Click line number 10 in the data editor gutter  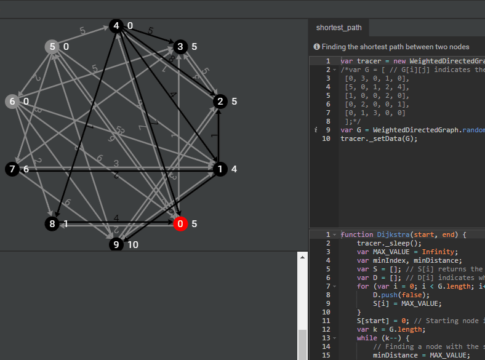[x=326, y=139]
